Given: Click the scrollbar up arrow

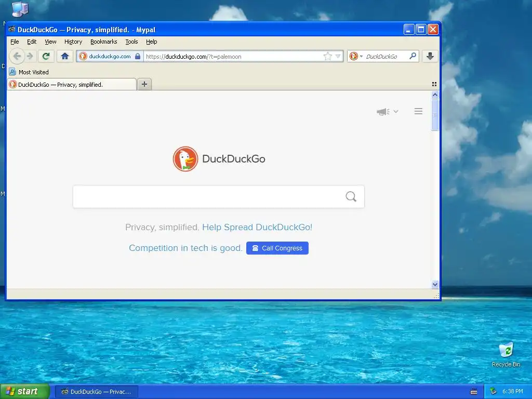Looking at the screenshot, I should 435,95.
